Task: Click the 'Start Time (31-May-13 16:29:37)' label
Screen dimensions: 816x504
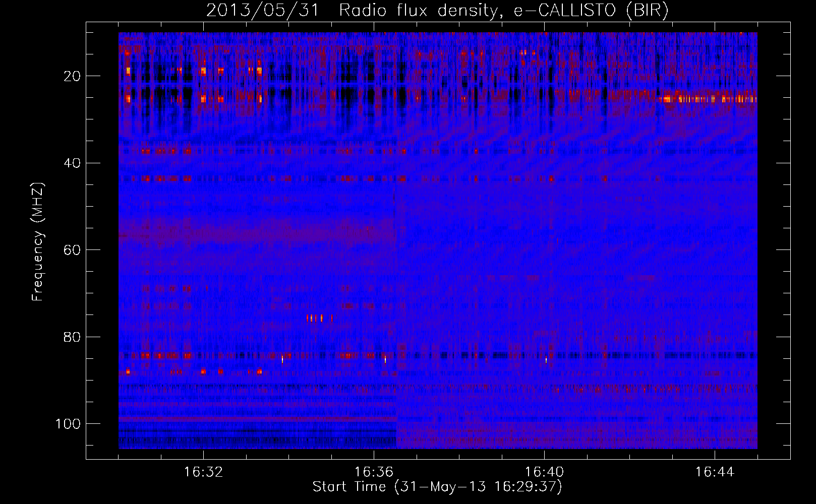Action: 437,487
